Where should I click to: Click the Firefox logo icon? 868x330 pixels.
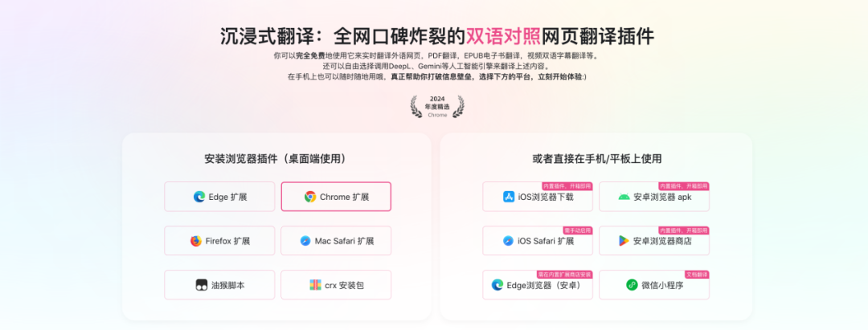(x=196, y=241)
